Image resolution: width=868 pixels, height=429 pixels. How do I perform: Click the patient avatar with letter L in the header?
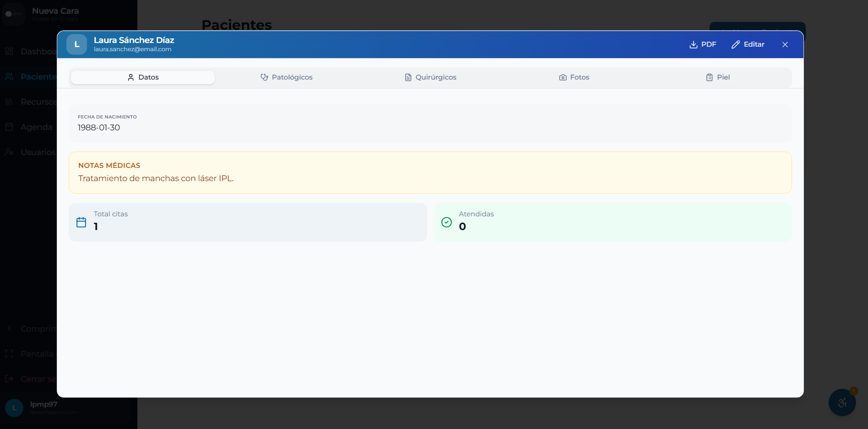(76, 44)
